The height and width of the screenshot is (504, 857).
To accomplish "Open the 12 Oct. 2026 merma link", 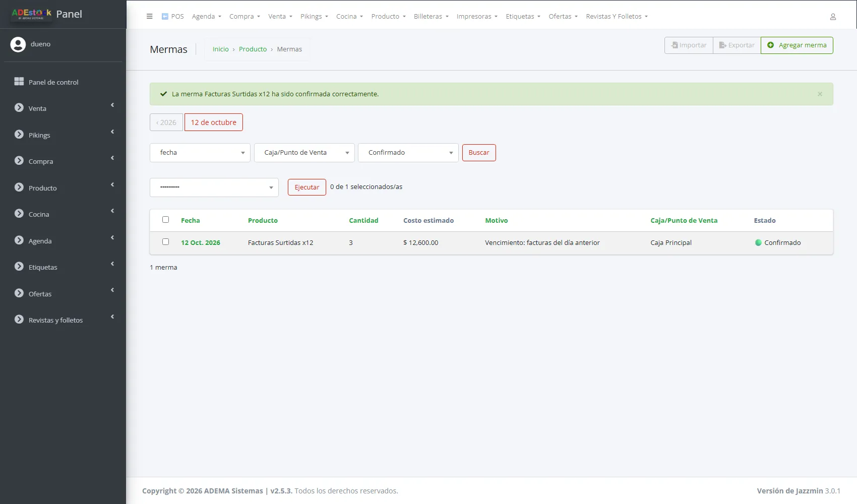I will pos(201,243).
